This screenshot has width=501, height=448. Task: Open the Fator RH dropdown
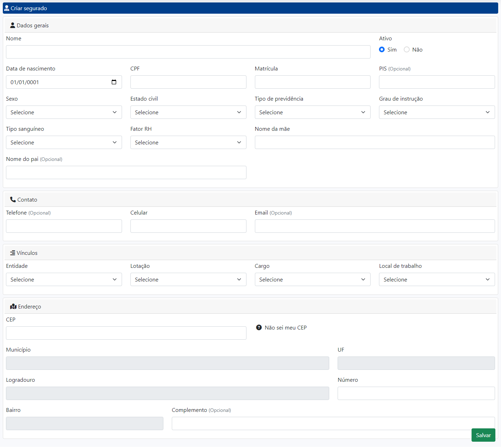click(188, 142)
